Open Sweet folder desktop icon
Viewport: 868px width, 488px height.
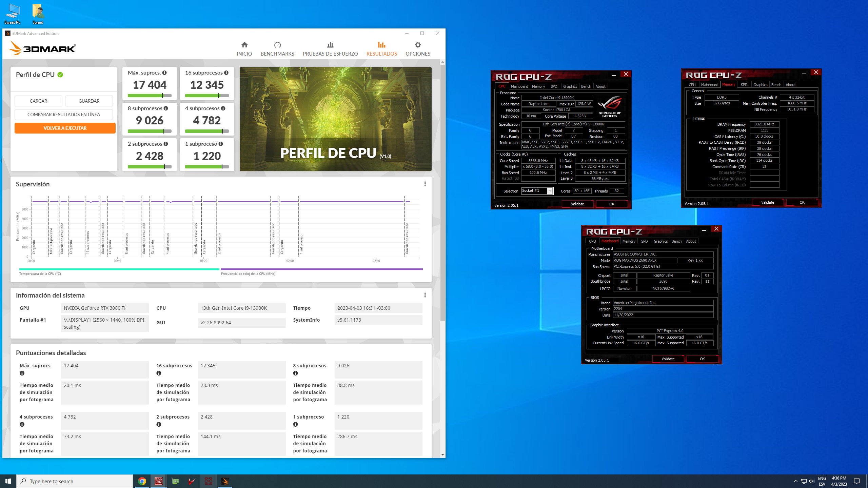38,14
